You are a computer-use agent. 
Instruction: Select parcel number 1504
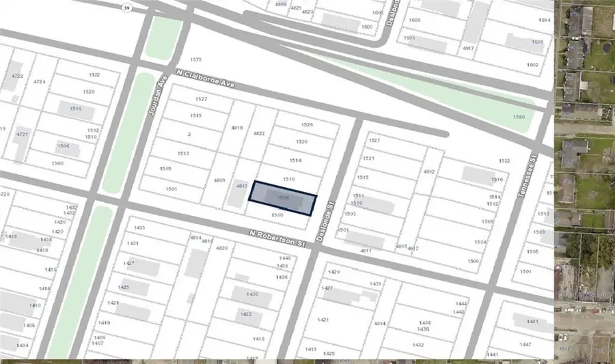pos(480,242)
